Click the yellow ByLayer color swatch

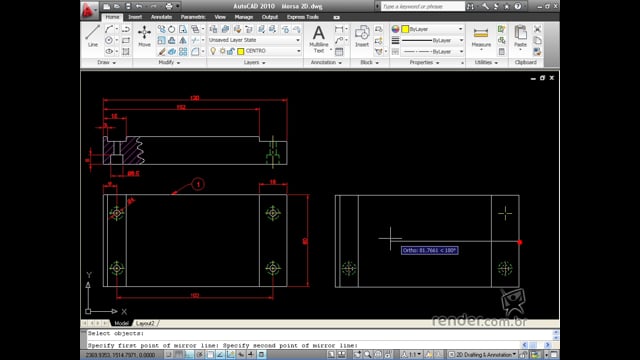click(x=405, y=29)
